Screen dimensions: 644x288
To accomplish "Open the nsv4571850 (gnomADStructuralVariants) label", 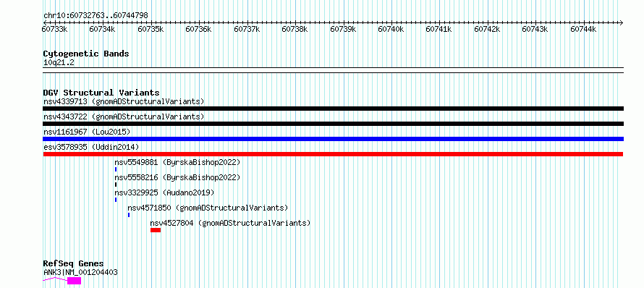I will (208, 208).
